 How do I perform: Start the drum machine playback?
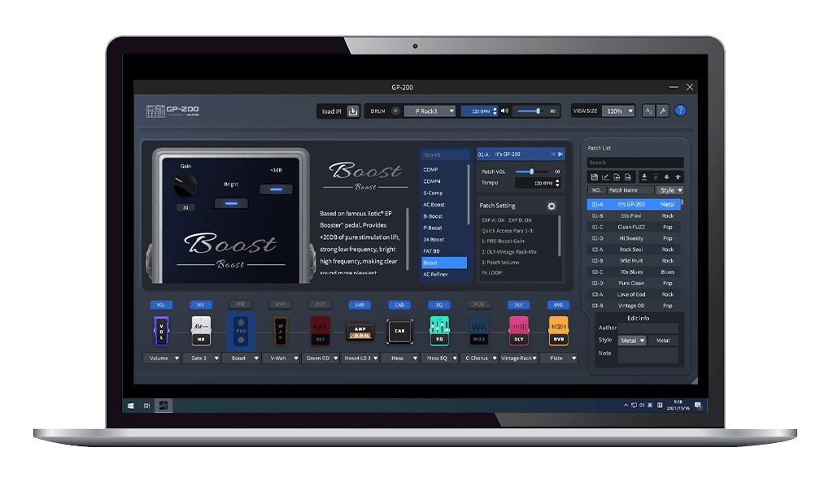pyautogui.click(x=395, y=111)
